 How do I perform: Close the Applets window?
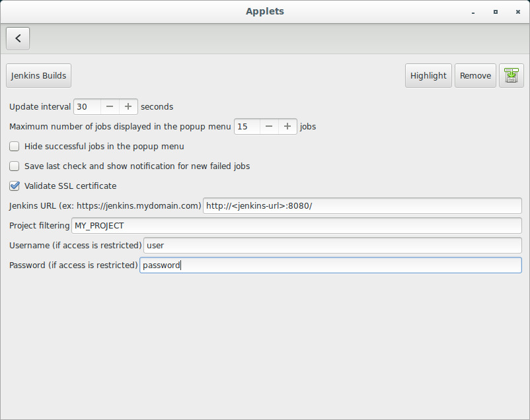point(518,12)
